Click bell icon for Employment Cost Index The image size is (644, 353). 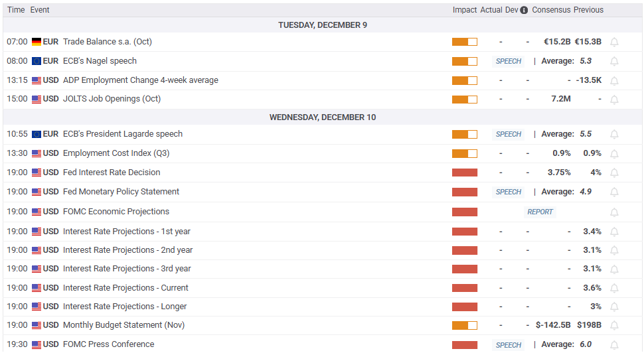(x=614, y=153)
